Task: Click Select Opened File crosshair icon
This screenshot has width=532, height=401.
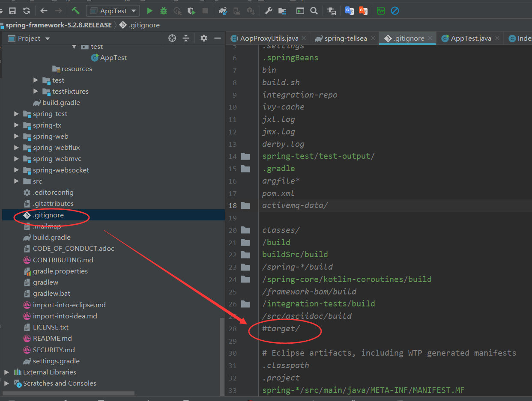Action: click(172, 38)
